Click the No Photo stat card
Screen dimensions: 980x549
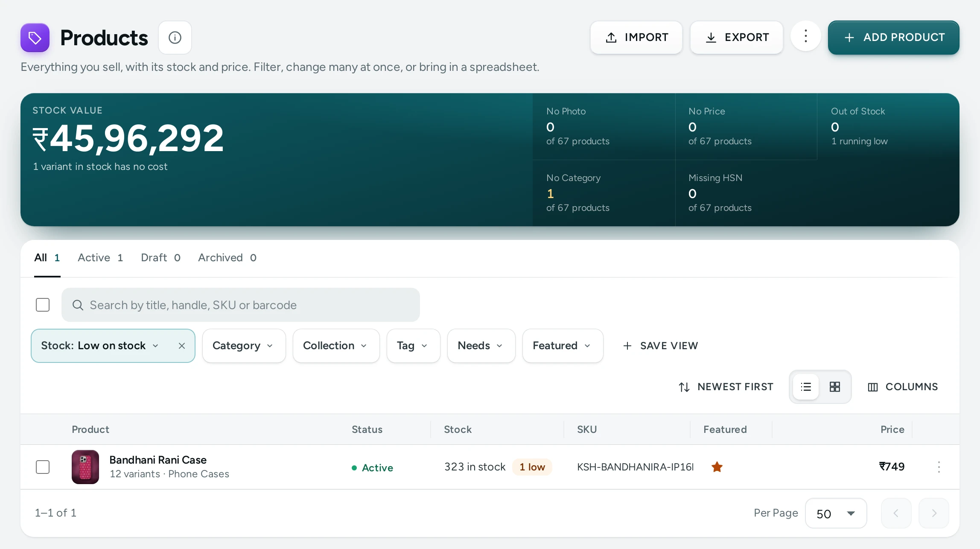pos(604,126)
